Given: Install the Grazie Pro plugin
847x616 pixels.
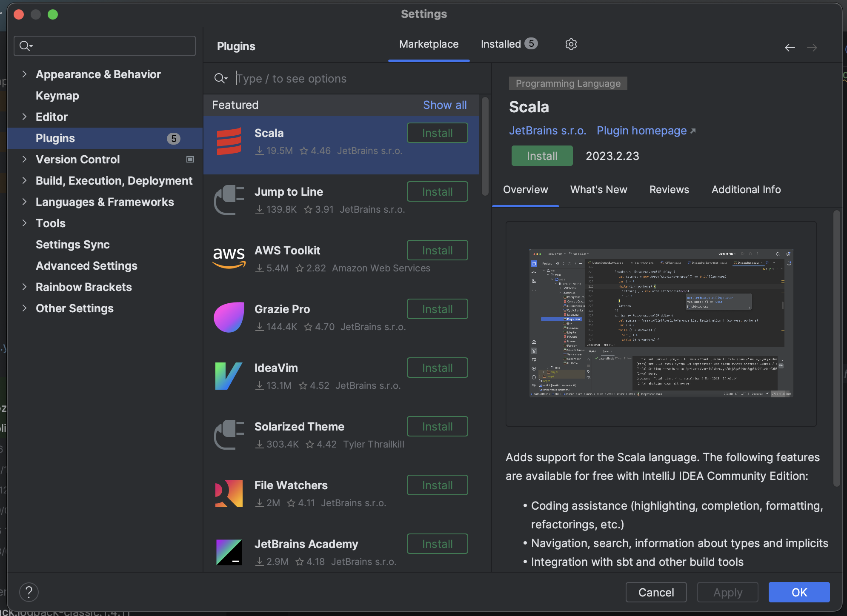Looking at the screenshot, I should click(437, 309).
